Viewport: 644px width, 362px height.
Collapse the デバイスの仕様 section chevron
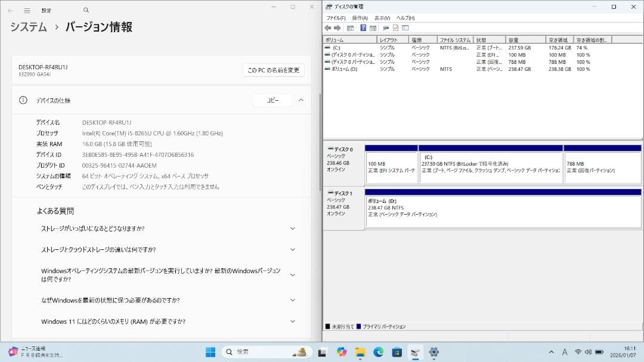[301, 100]
